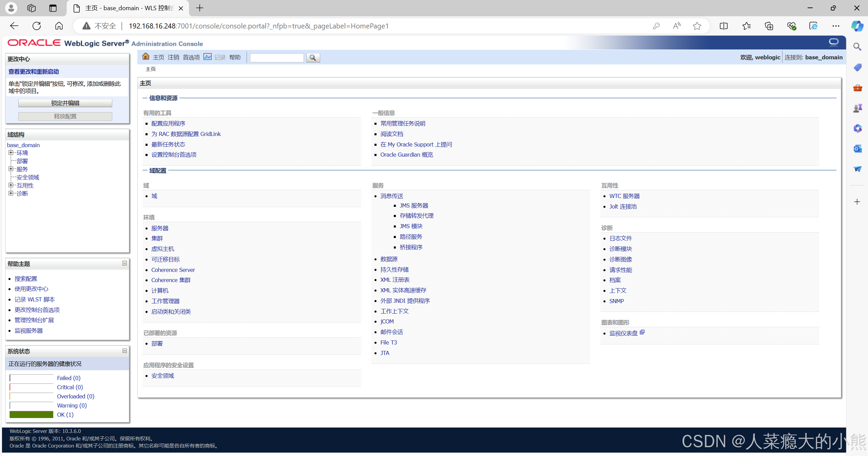This screenshot has width=868, height=456.
Task: Expand the 诊断 tree node
Action: (x=11, y=193)
